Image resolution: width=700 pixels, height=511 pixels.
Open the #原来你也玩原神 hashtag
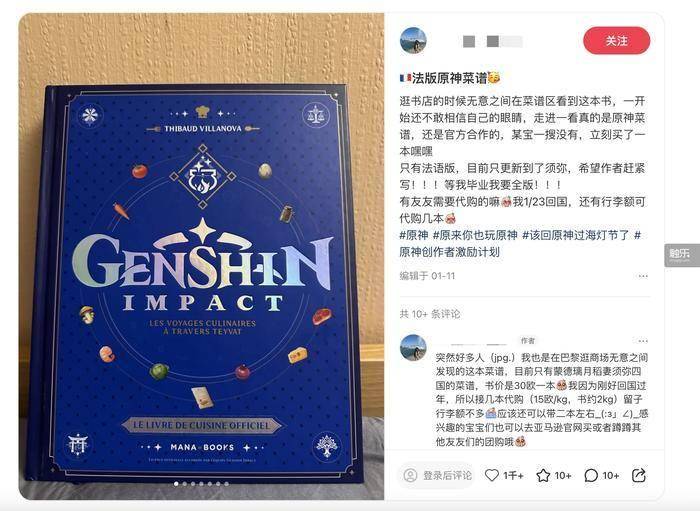[x=475, y=235]
